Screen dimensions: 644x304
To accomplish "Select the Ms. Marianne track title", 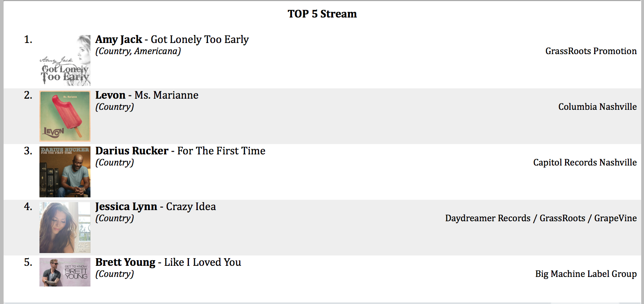I will [167, 95].
